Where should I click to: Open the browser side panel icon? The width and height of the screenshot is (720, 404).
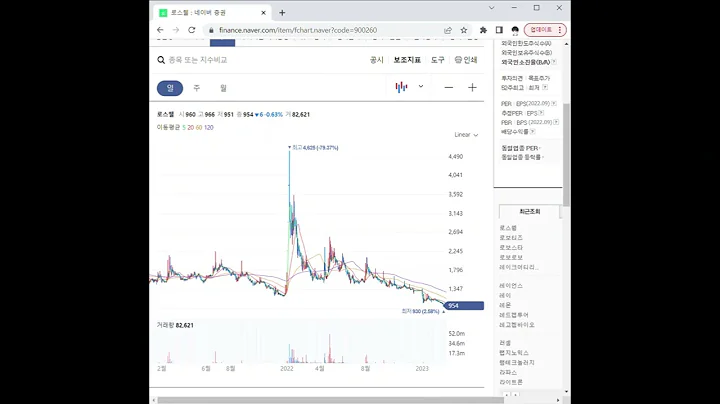[499, 30]
